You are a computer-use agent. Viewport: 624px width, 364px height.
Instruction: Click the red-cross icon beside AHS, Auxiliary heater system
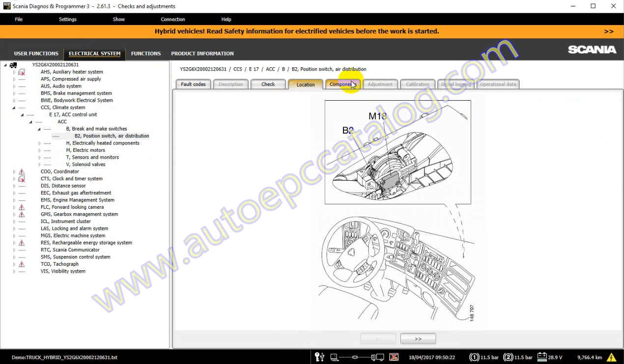21,72
